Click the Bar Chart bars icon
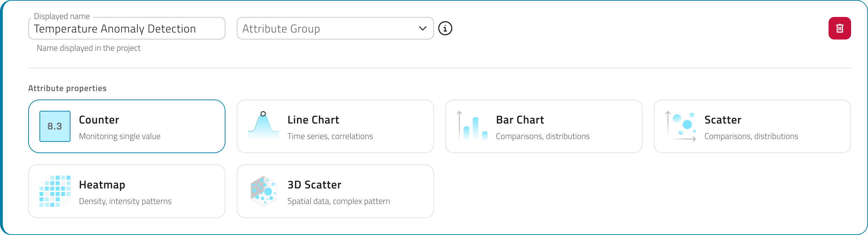 click(x=472, y=126)
